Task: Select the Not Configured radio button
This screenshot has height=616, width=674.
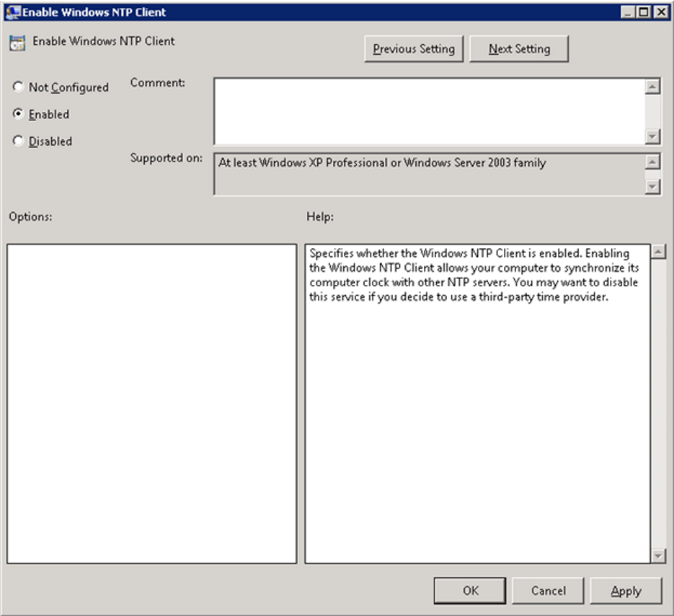Action: [17, 87]
